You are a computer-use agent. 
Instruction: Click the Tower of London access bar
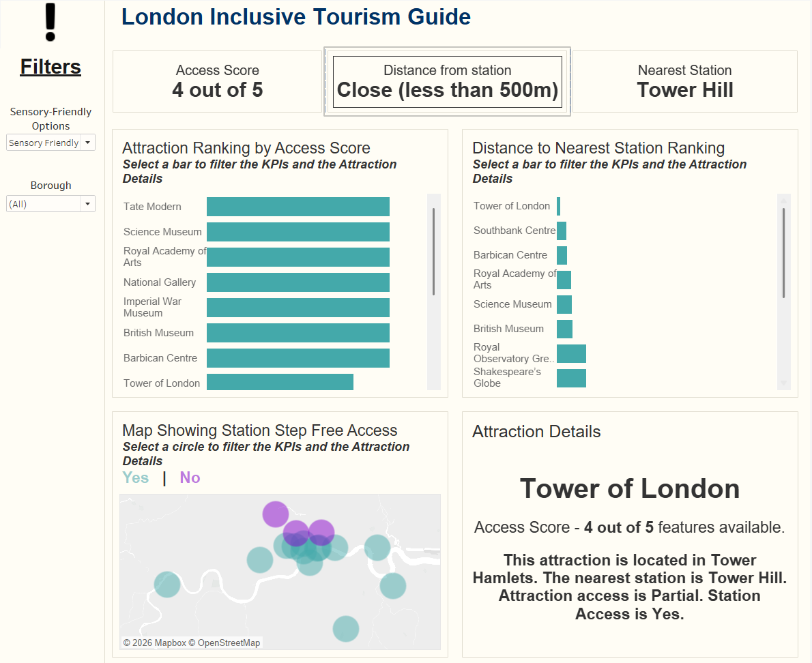tap(280, 382)
